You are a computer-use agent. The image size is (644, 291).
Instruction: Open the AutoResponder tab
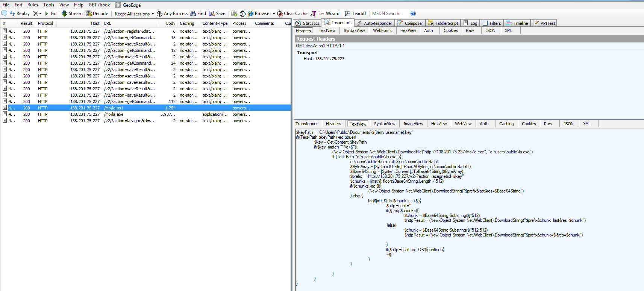[x=374, y=23]
